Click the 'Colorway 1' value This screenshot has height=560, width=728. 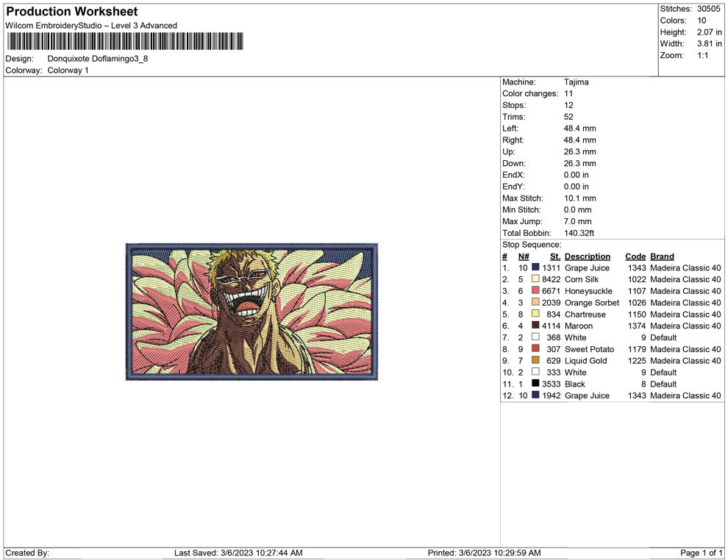[x=68, y=71]
